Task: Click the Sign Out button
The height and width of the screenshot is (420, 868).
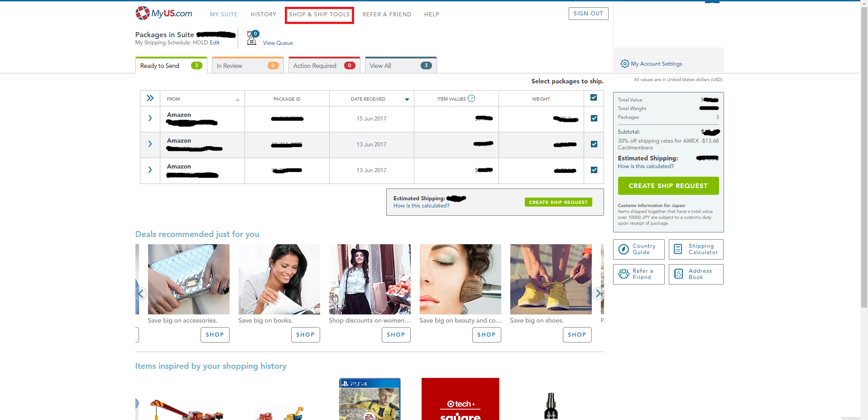Action: 588,14
